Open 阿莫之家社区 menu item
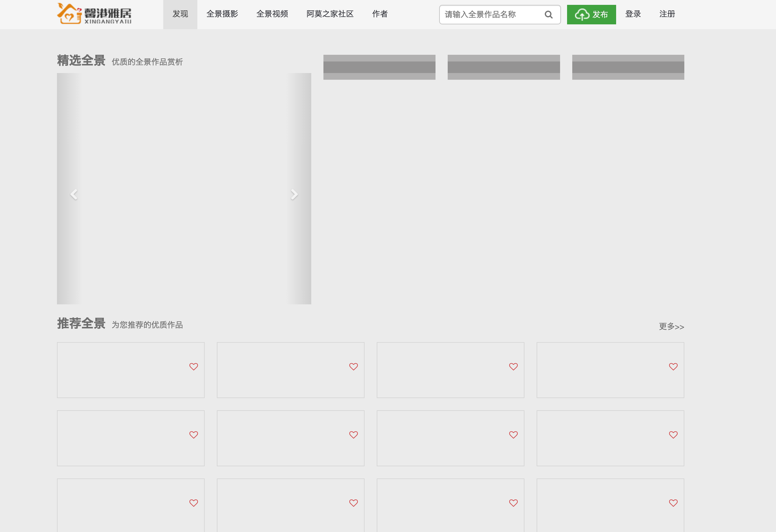Image resolution: width=776 pixels, height=532 pixels. [330, 14]
